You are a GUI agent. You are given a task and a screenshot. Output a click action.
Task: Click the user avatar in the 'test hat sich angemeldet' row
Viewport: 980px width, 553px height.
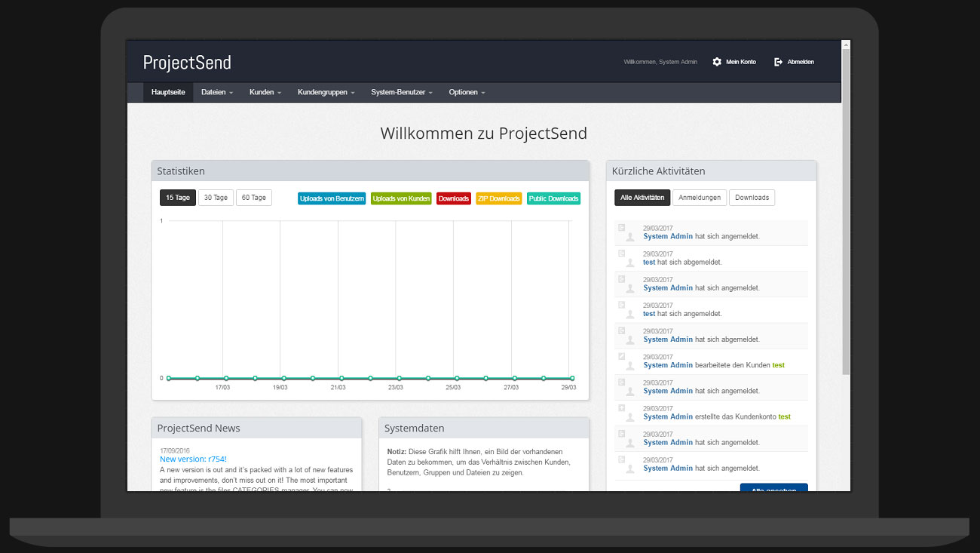pyautogui.click(x=630, y=314)
